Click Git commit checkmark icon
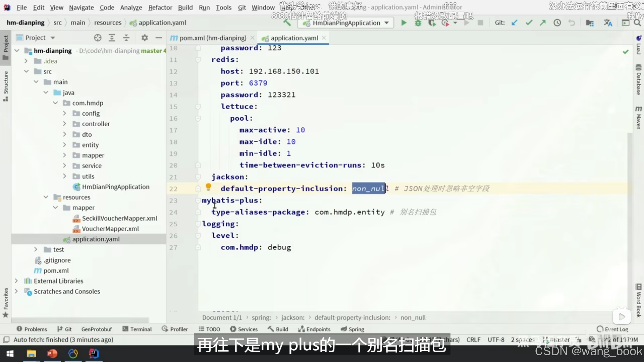Image resolution: width=644 pixels, height=362 pixels. click(529, 23)
